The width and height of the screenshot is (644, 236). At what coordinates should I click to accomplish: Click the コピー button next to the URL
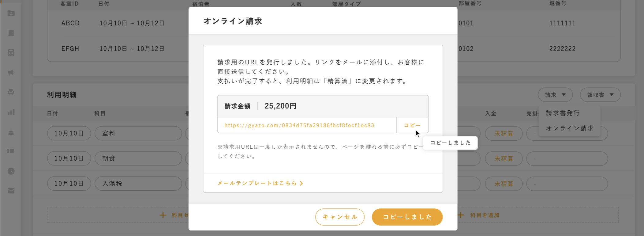[412, 125]
